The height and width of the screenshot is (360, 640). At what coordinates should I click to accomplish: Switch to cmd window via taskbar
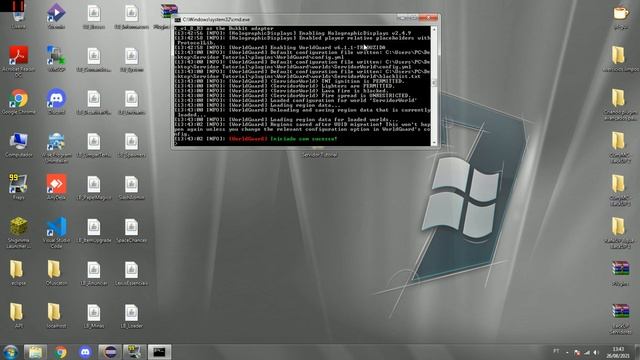click(159, 352)
